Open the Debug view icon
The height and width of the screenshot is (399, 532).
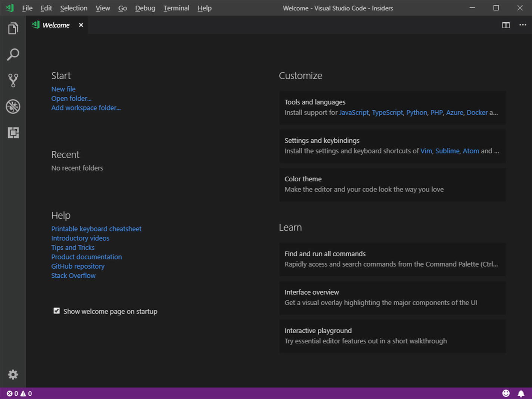(13, 107)
